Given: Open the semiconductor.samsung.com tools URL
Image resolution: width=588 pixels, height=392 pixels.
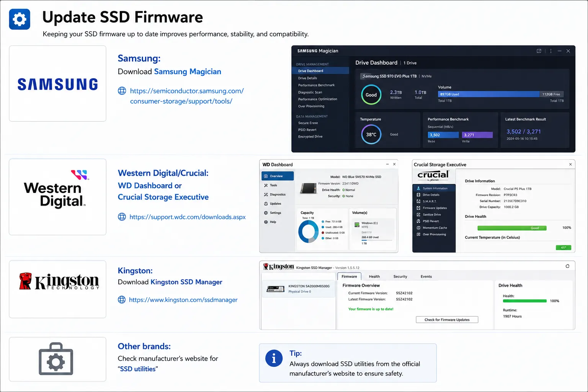Looking at the screenshot, I should click(x=187, y=96).
